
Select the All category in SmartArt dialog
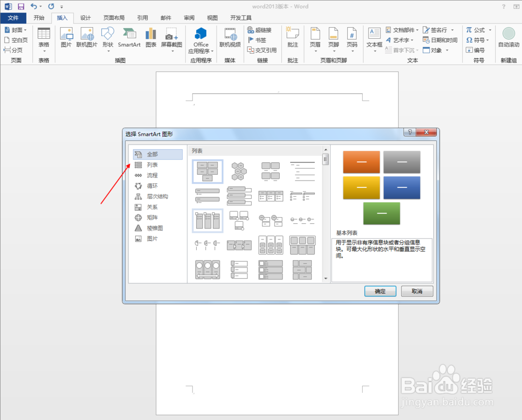(158, 154)
